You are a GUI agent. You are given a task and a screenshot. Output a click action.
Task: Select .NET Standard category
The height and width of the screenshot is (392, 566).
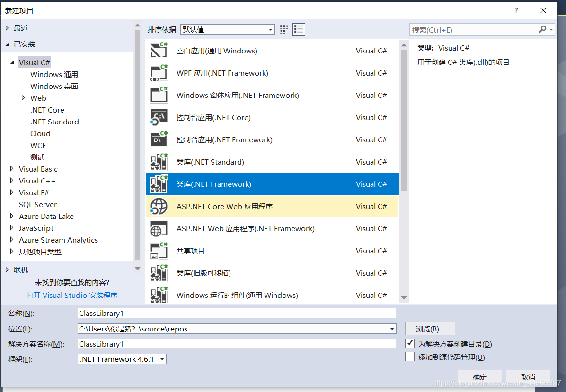pyautogui.click(x=54, y=122)
